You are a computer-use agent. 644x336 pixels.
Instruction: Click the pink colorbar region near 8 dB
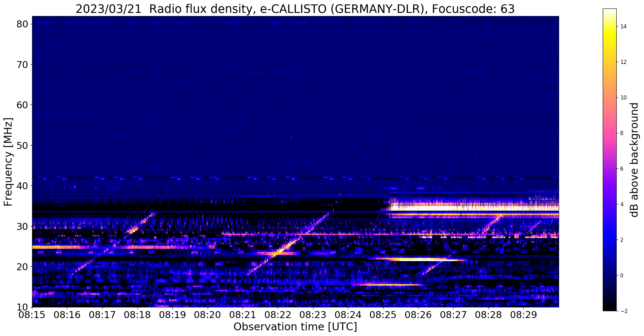(609, 133)
